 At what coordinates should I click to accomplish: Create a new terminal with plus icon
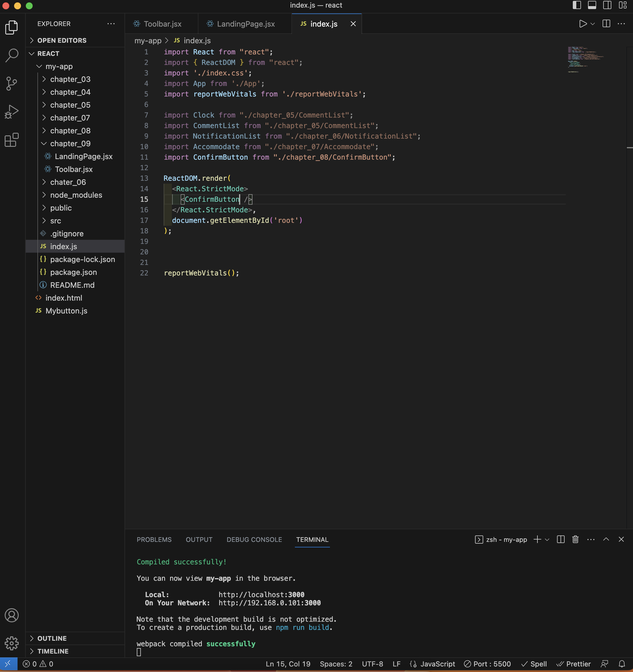click(x=537, y=540)
